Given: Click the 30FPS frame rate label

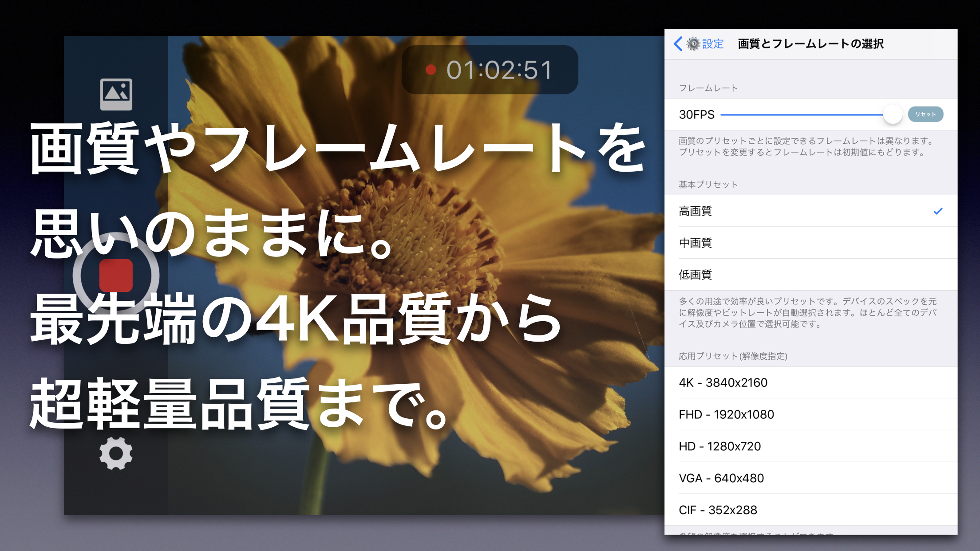Looking at the screenshot, I should click(x=696, y=115).
